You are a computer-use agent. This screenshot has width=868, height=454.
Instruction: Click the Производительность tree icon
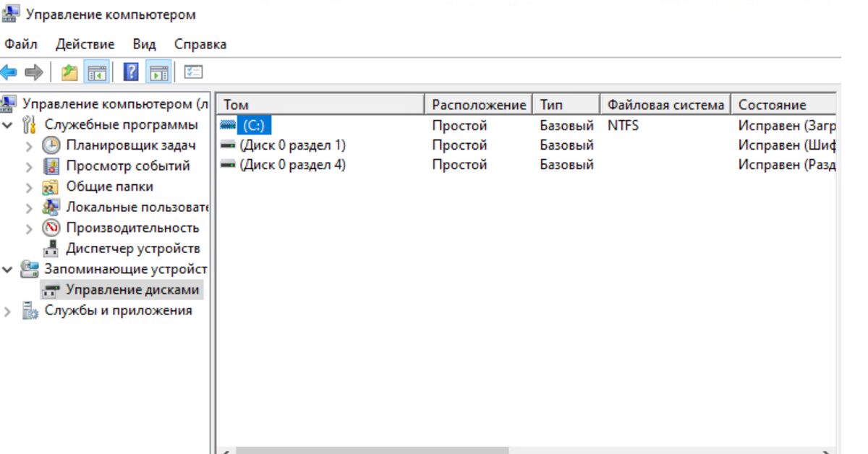(x=51, y=228)
